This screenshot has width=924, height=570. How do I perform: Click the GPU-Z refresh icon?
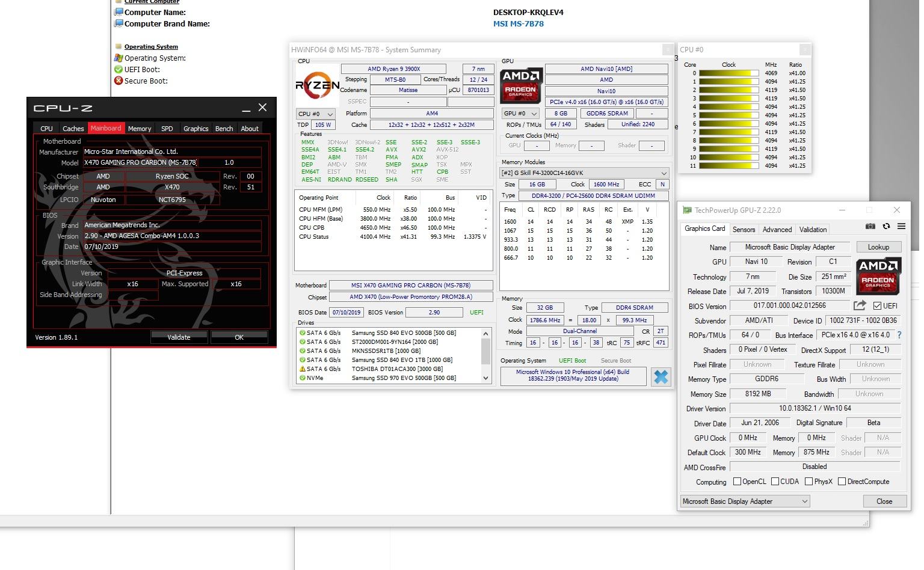(x=886, y=227)
